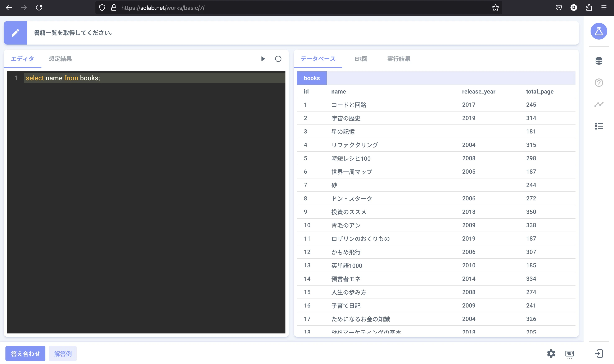
Task: Click the keyboard shortcuts icon
Action: (x=569, y=354)
